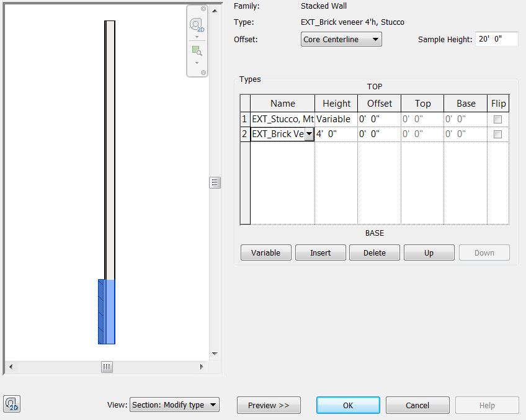Click the Base column header
Image resolution: width=526 pixels, height=420 pixels.
pos(466,104)
